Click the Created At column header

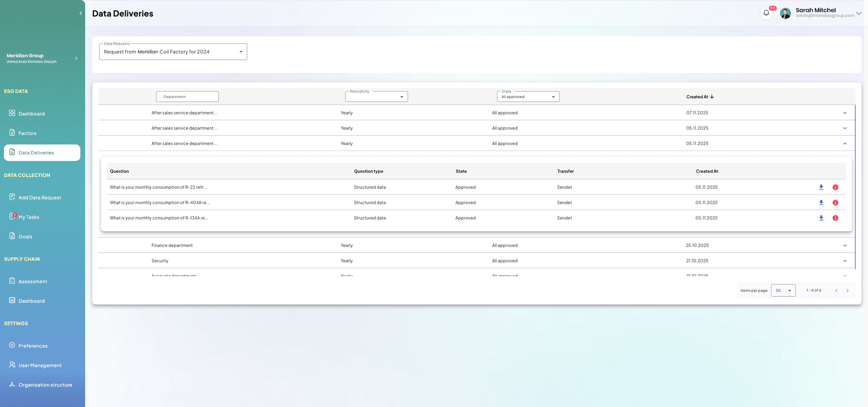tap(697, 97)
